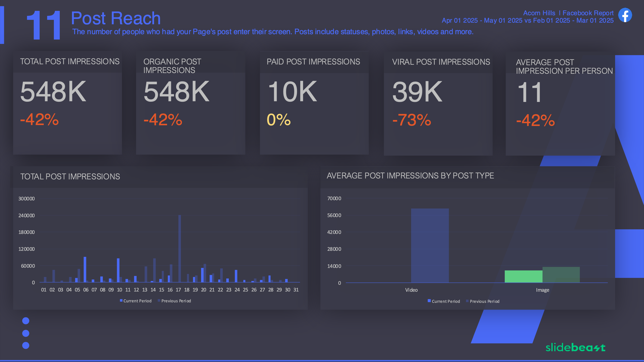Click the Video previous period bar

pyautogui.click(x=430, y=245)
